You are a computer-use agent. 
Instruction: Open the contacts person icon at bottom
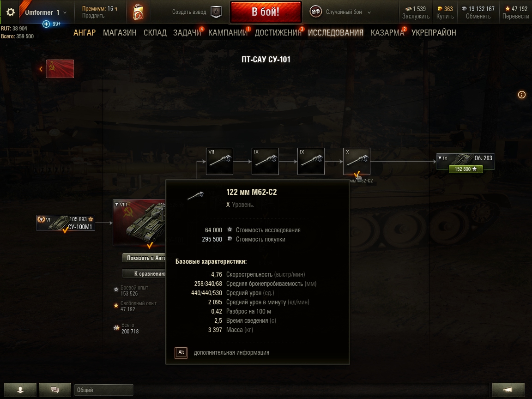click(20, 390)
